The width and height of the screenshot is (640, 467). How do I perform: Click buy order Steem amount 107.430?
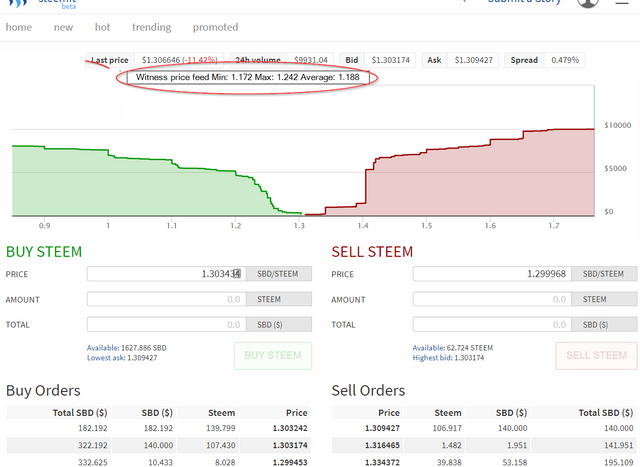point(221,445)
